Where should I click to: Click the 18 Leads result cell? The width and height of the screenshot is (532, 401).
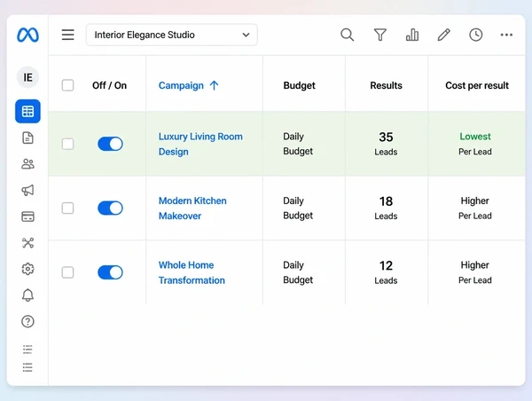click(386, 208)
